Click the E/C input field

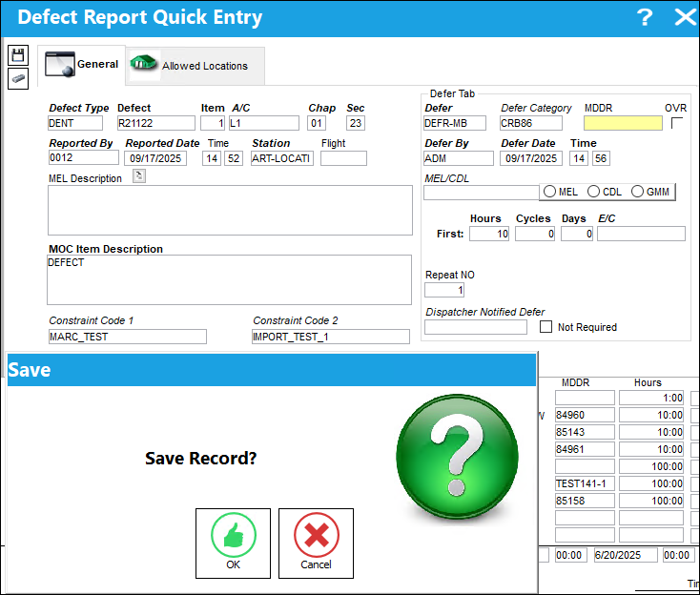point(641,234)
